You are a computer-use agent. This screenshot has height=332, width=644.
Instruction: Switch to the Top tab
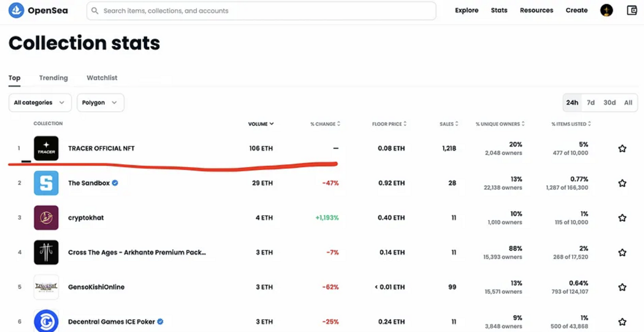click(14, 78)
